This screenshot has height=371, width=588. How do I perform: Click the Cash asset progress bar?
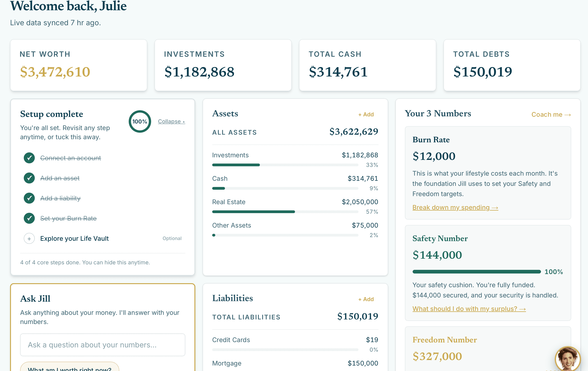pyautogui.click(x=285, y=188)
